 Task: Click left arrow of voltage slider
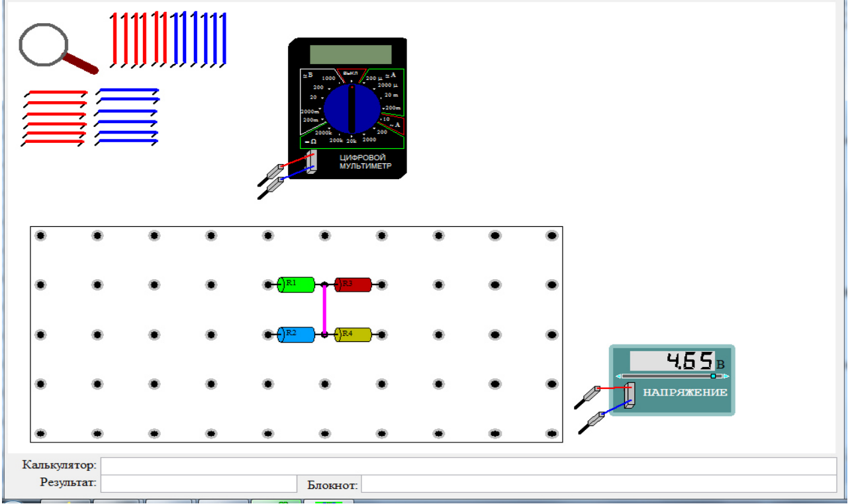coord(618,376)
